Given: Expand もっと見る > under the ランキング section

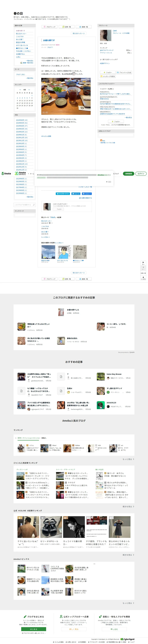Looking at the screenshot, I should click(x=128, y=459).
